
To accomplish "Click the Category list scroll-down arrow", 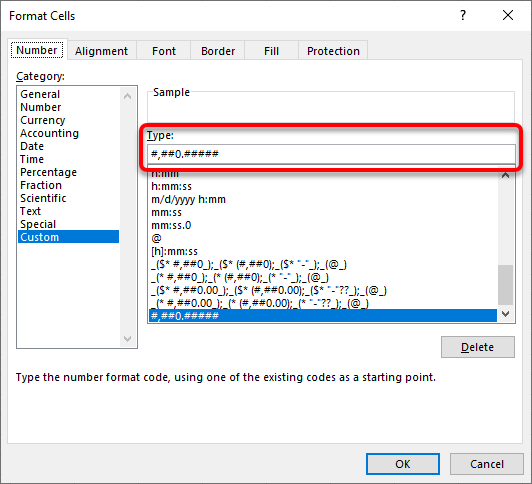I will point(128,338).
